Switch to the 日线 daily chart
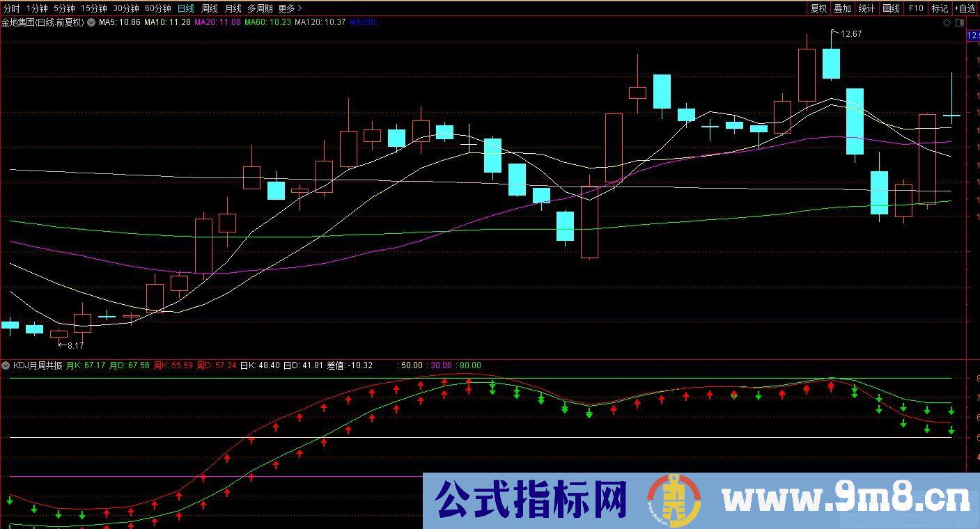The image size is (980, 529). pyautogui.click(x=186, y=8)
